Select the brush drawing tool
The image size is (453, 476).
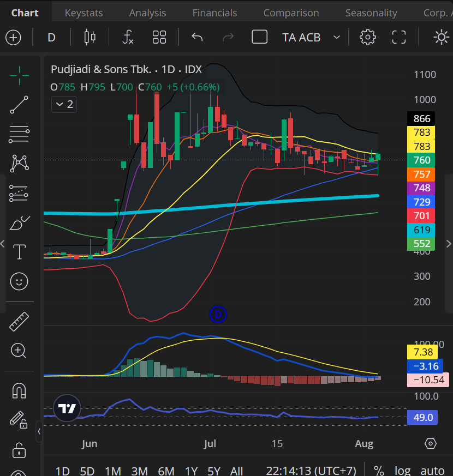(x=20, y=223)
